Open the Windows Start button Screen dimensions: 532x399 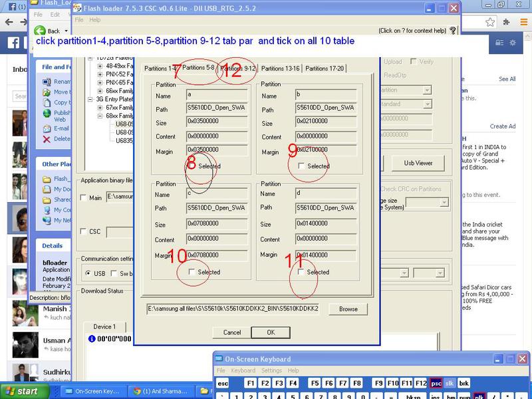(x=20, y=391)
